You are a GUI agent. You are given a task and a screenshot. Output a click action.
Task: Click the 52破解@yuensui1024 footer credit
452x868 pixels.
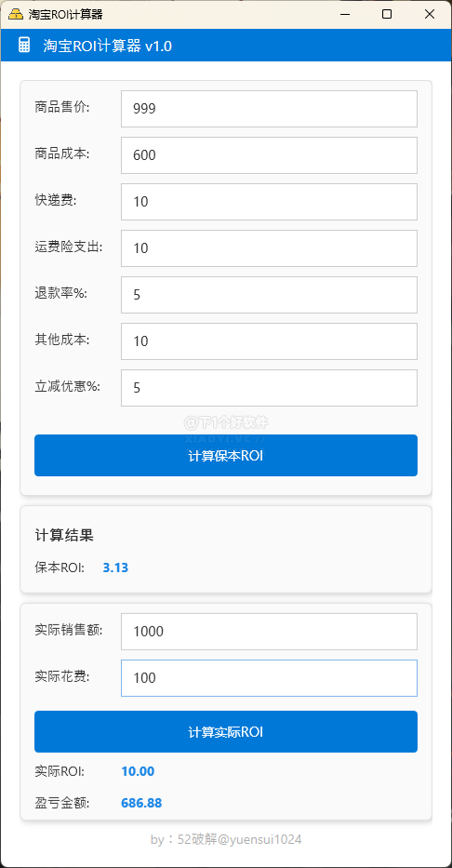pyautogui.click(x=240, y=839)
